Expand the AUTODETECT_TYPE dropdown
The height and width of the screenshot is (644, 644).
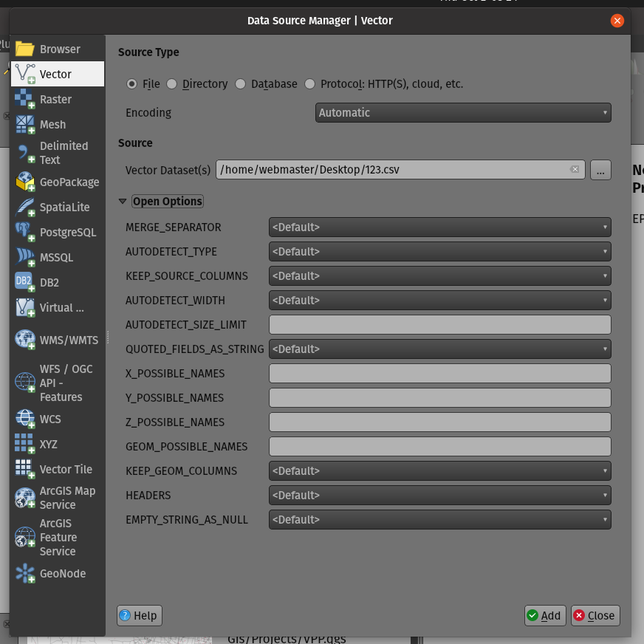pyautogui.click(x=439, y=251)
